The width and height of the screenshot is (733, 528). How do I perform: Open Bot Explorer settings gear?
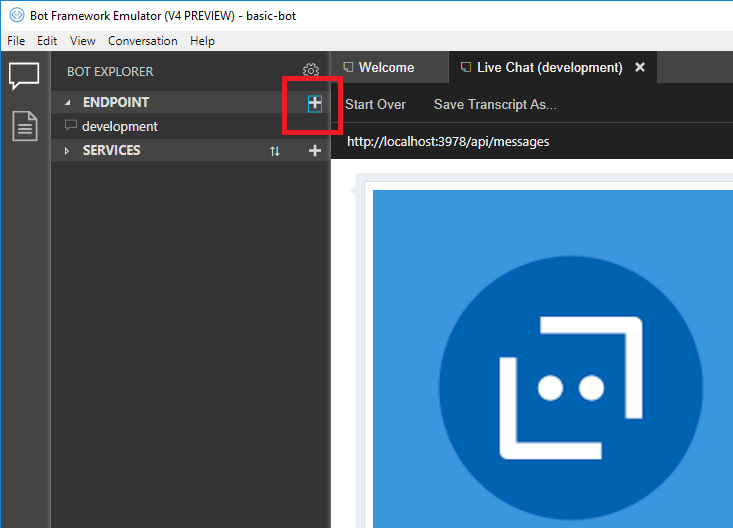tap(311, 71)
